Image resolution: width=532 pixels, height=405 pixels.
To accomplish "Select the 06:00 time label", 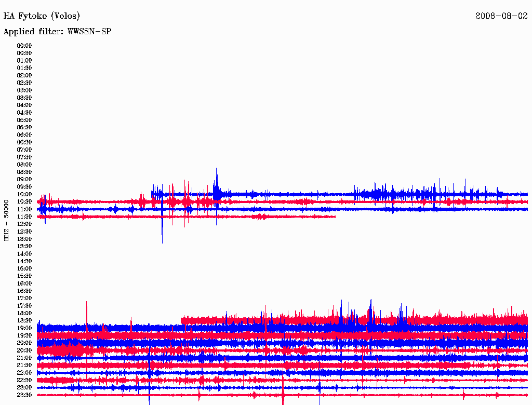I will (x=24, y=135).
